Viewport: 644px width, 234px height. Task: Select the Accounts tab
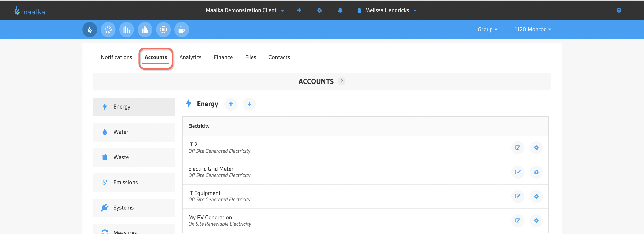pyautogui.click(x=156, y=57)
